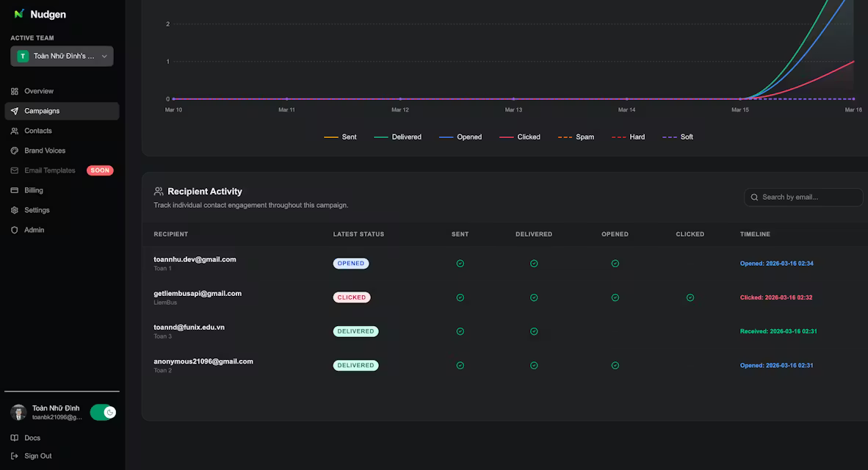Click the Nudgen logo icon
Screen dimensions: 868x470
(18, 14)
